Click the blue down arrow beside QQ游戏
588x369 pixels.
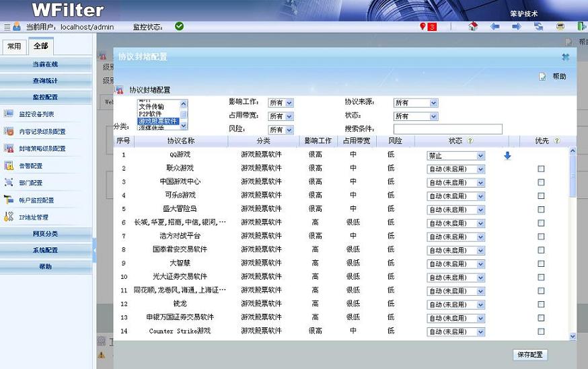[x=507, y=155]
